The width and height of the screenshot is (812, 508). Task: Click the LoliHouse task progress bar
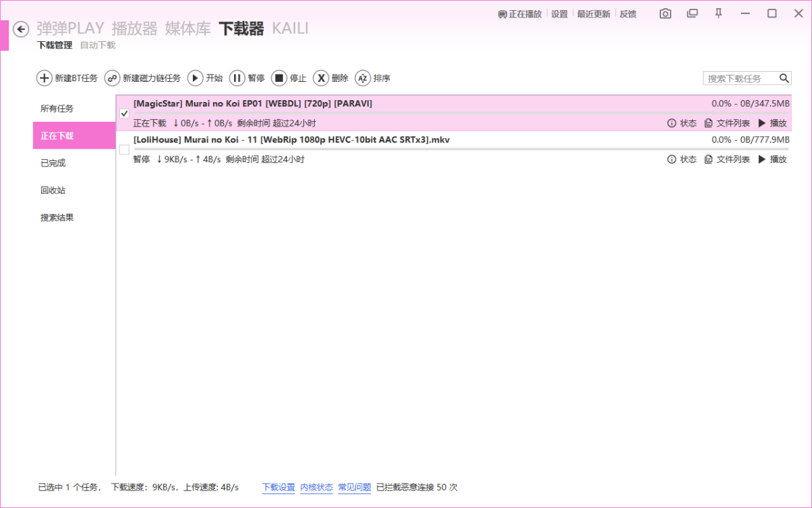pyautogui.click(x=460, y=149)
